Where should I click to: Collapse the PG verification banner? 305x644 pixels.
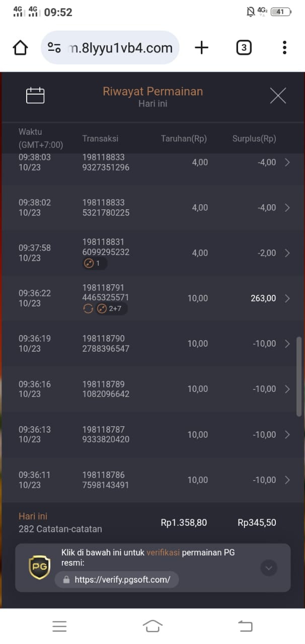tap(268, 568)
